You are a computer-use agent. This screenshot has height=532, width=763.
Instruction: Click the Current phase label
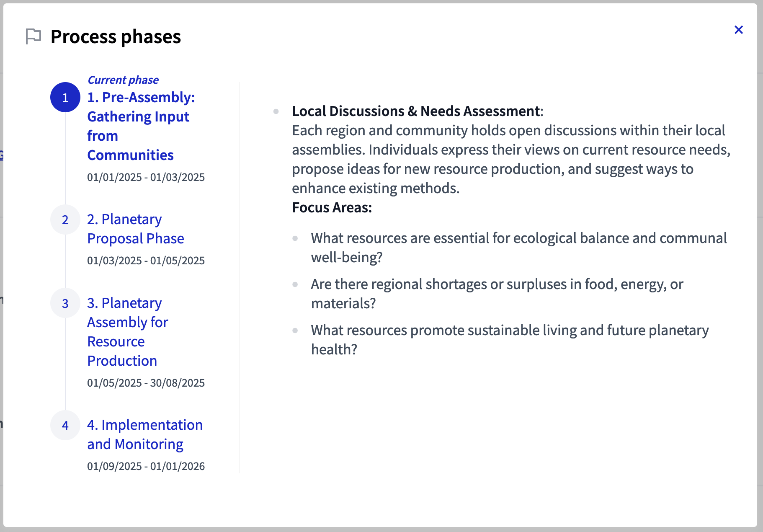click(123, 80)
